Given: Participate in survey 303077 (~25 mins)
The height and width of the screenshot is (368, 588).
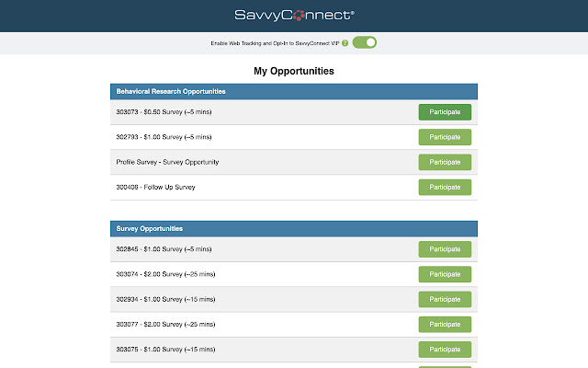Looking at the screenshot, I should click(x=445, y=324).
